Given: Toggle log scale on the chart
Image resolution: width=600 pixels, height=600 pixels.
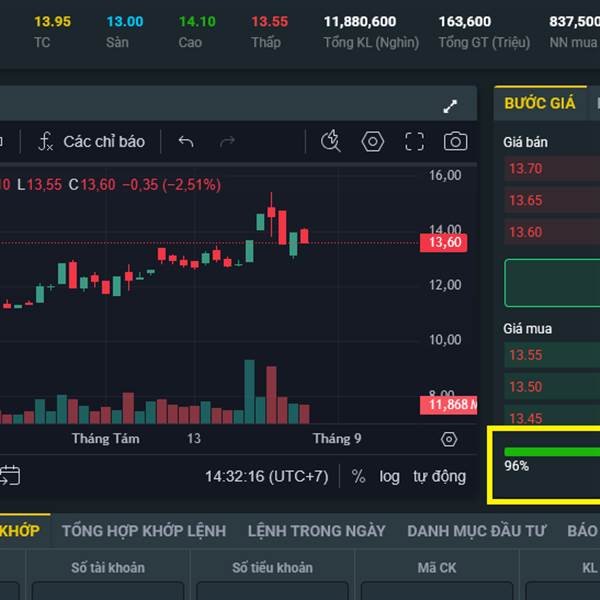Looking at the screenshot, I should (389, 477).
